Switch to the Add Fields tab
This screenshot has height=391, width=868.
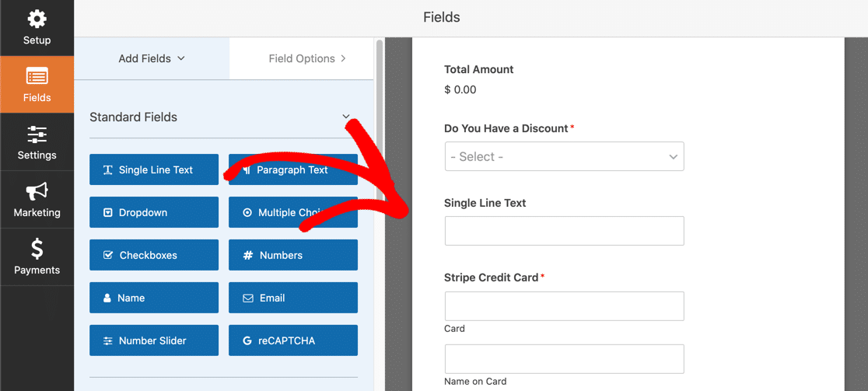coord(152,58)
